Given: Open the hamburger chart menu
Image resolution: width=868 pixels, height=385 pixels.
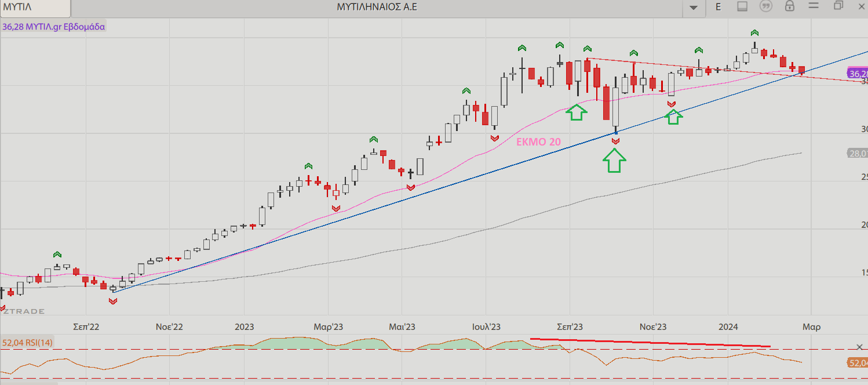Looking at the screenshot, I should (x=814, y=6).
